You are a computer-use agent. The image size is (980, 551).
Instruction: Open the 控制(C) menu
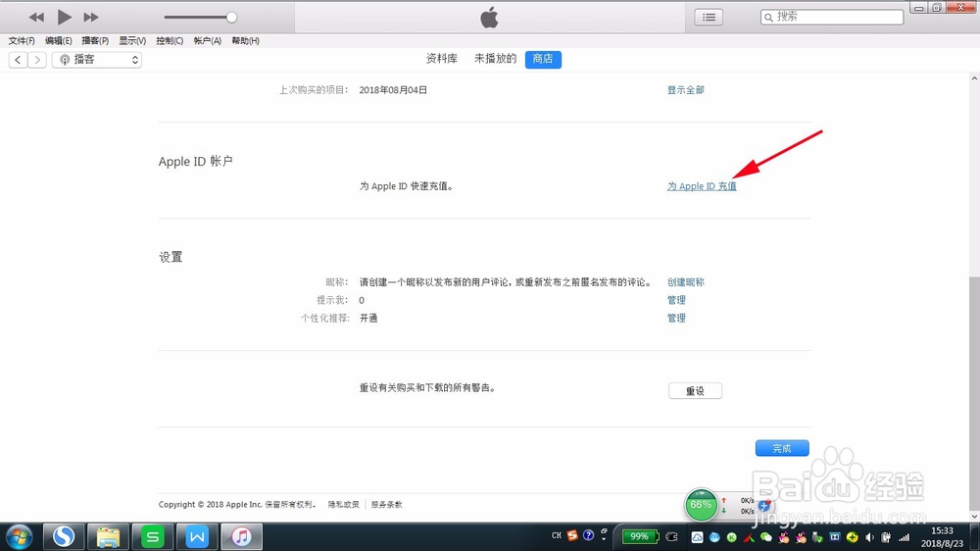[x=170, y=40]
